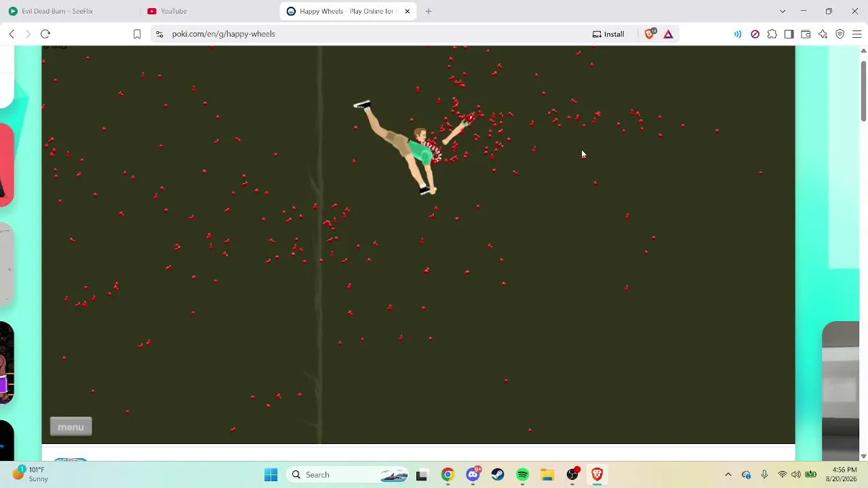The image size is (868, 488).
Task: Open Brave VPN shield icon
Action: point(840,34)
